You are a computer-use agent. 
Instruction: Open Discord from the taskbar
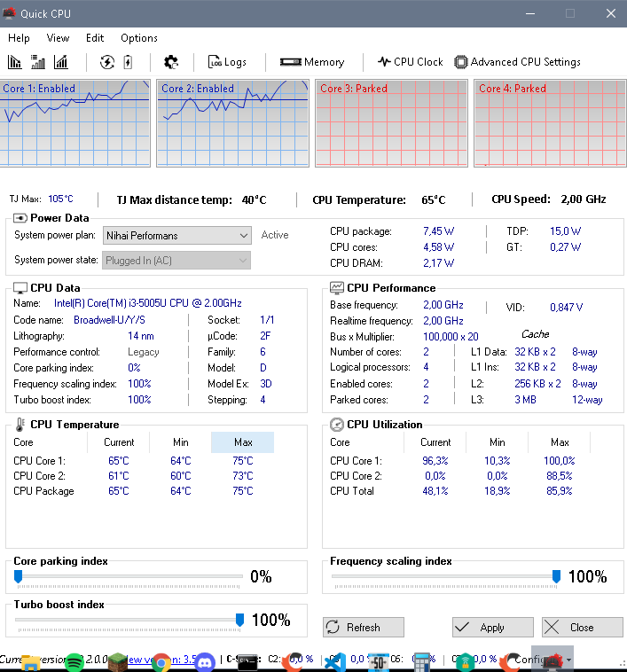coord(205,662)
